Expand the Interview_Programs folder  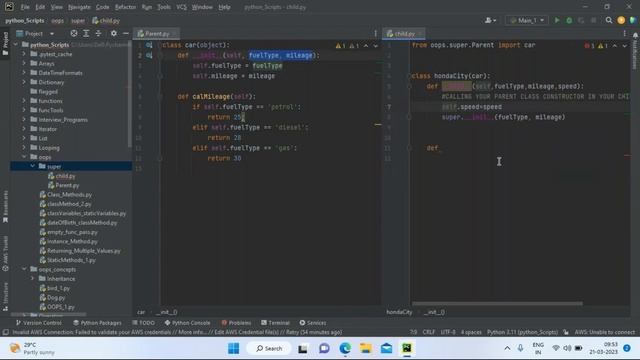pyautogui.click(x=24, y=120)
